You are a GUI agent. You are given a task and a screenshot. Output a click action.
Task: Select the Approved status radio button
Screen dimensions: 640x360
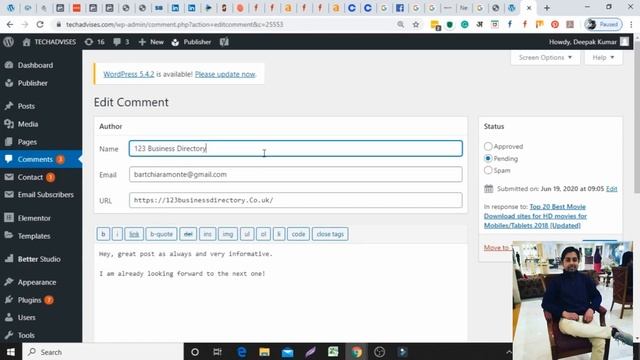pos(488,146)
